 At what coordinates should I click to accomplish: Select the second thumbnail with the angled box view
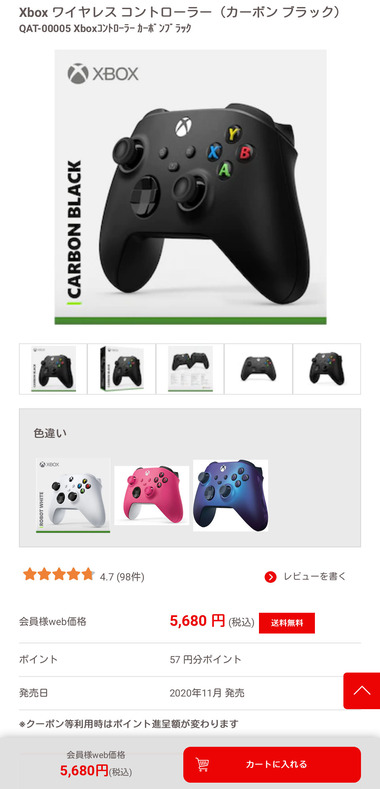(x=121, y=369)
